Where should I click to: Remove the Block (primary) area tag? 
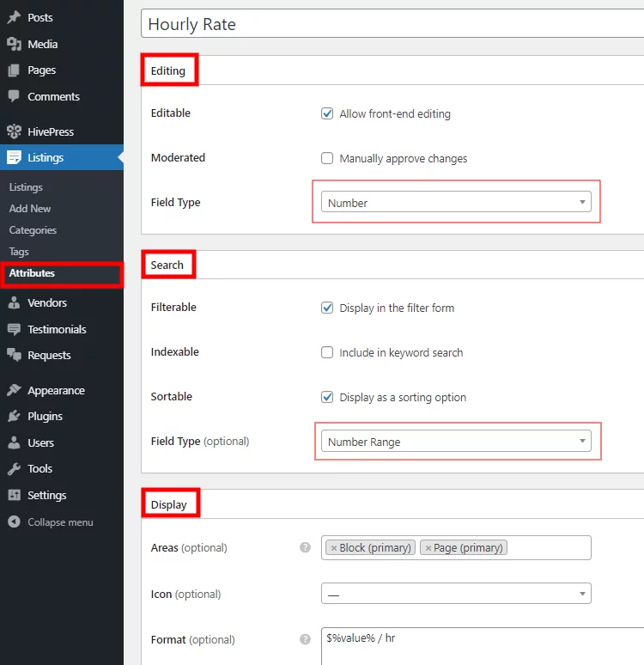pyautogui.click(x=334, y=548)
